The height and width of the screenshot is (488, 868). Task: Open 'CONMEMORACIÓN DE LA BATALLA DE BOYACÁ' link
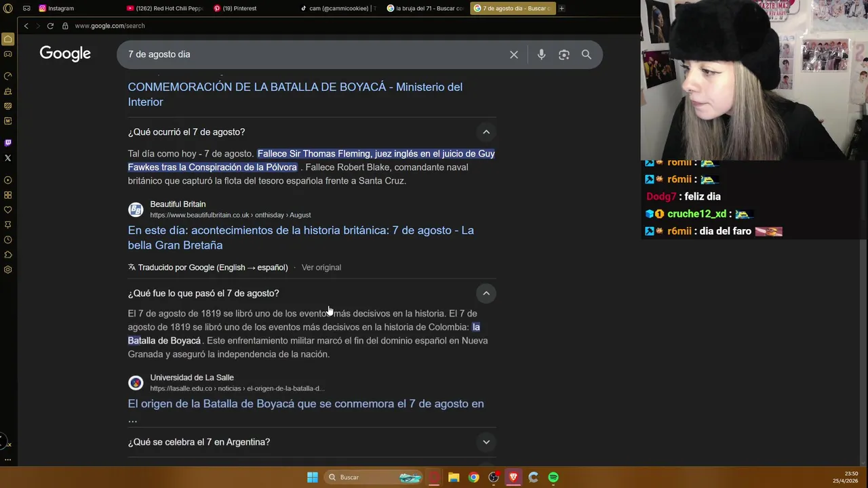click(295, 94)
